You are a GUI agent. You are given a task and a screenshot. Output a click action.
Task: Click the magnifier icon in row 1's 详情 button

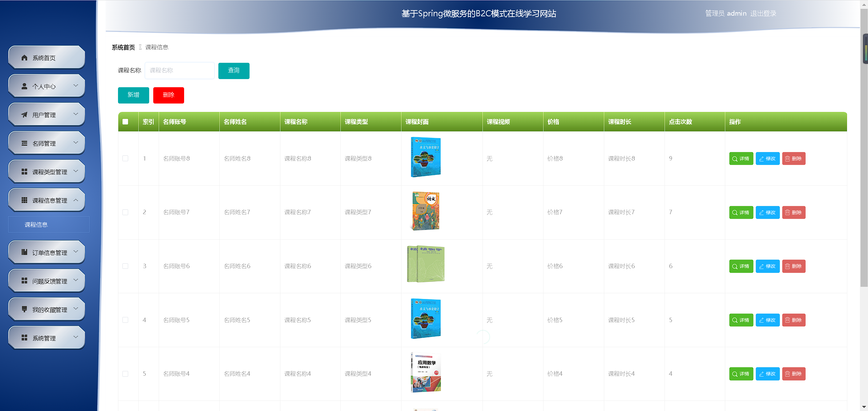(734, 158)
